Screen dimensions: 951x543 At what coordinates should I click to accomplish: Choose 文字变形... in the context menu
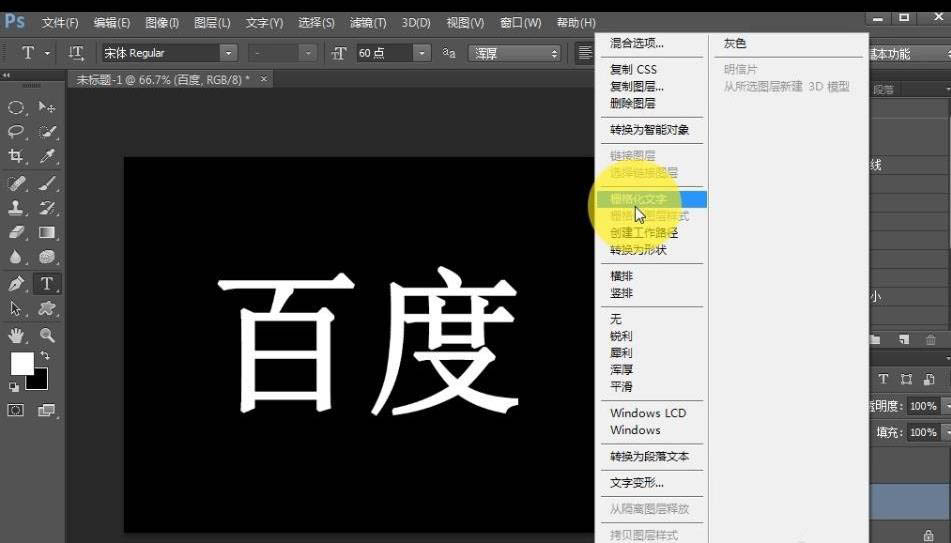[637, 483]
